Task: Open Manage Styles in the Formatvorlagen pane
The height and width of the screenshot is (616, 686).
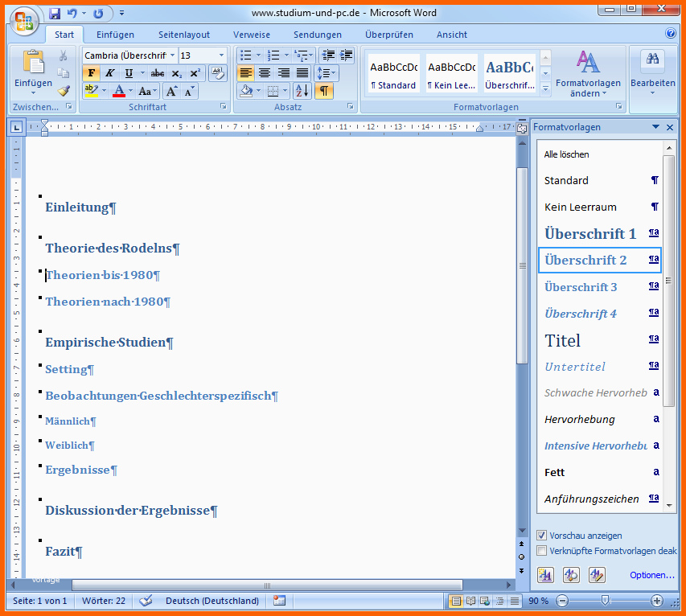Action: coord(598,574)
